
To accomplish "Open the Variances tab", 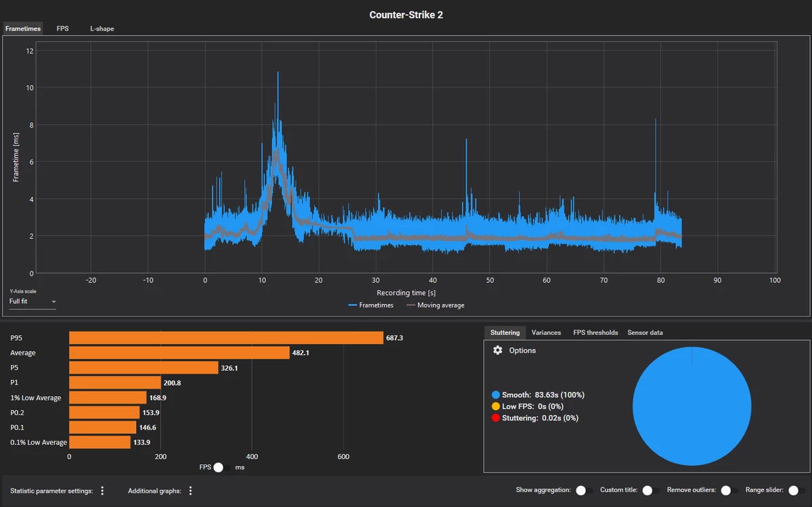I will point(546,332).
